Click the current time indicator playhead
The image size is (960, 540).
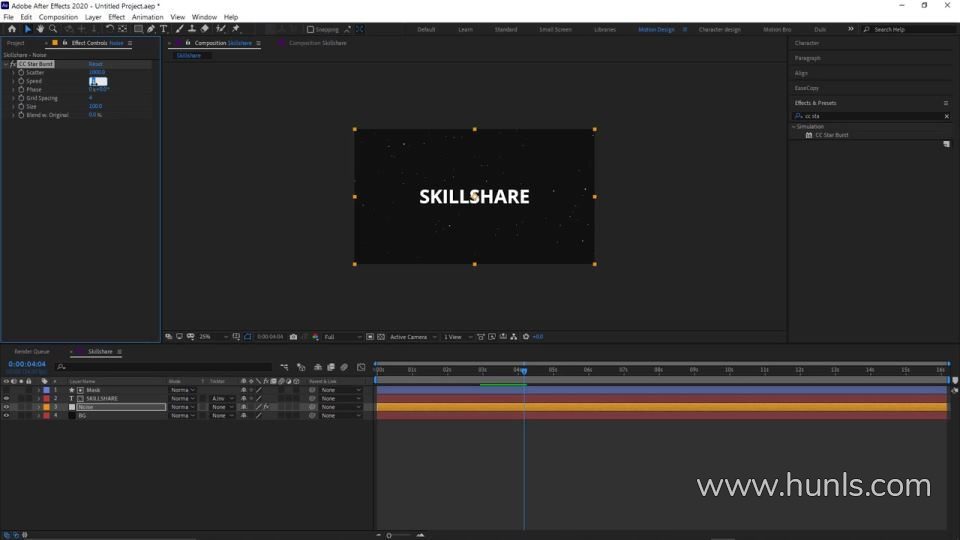(524, 370)
